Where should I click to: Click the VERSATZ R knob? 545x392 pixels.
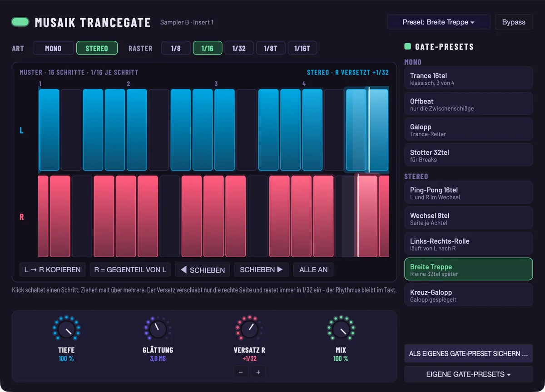(x=249, y=329)
